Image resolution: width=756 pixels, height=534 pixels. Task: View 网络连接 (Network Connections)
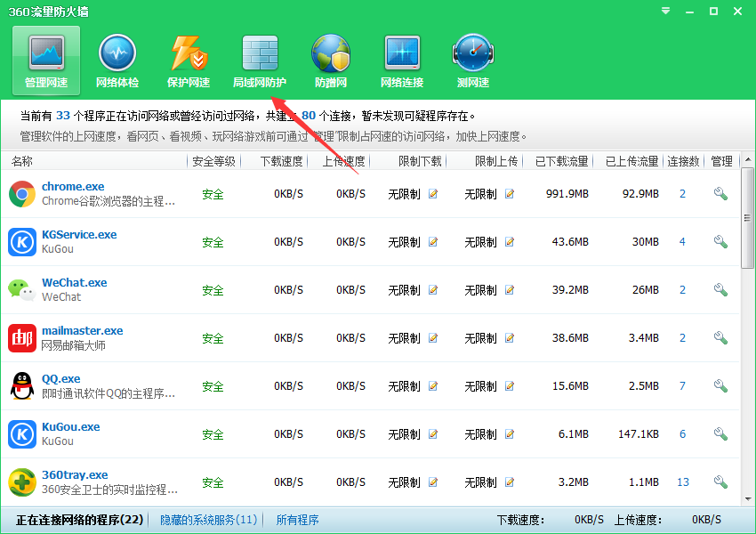(x=401, y=59)
